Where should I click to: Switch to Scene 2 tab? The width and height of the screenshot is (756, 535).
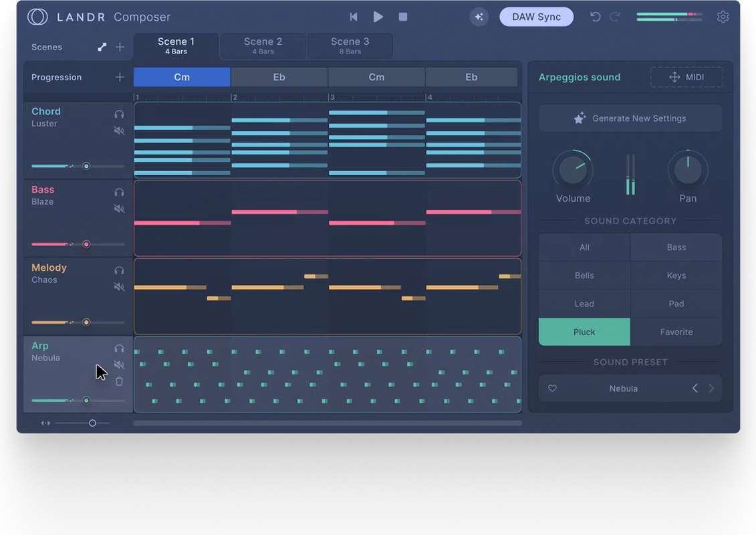tap(263, 46)
